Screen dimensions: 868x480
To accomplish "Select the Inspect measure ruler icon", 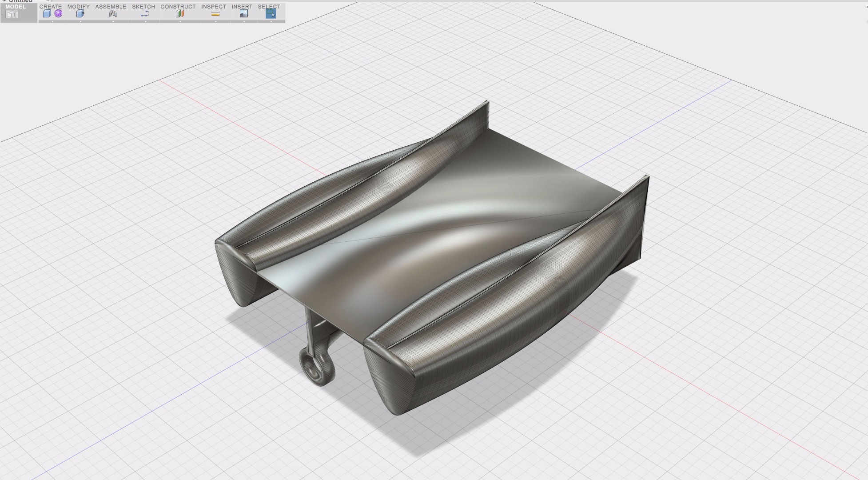I will [215, 14].
